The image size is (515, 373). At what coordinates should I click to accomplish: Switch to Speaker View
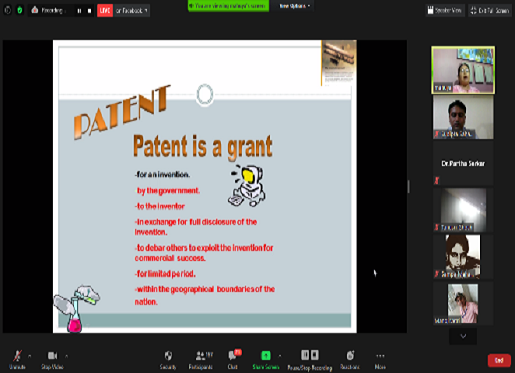tap(445, 11)
